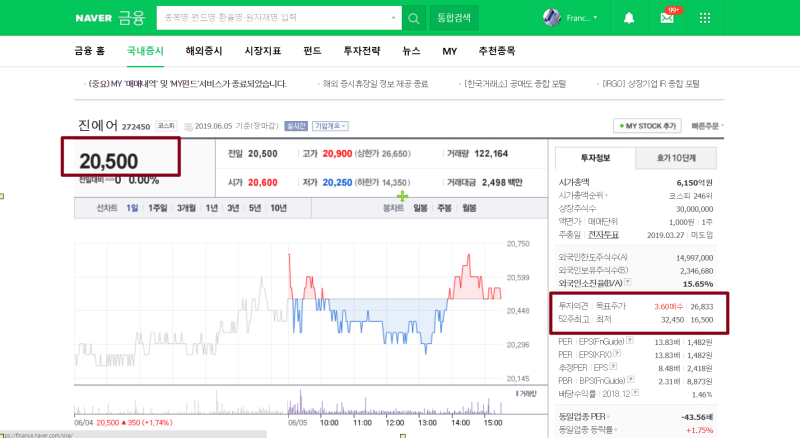Click the help icon beside PBR BPS(FnGuide)
The height and width of the screenshot is (438, 800).
point(631,379)
